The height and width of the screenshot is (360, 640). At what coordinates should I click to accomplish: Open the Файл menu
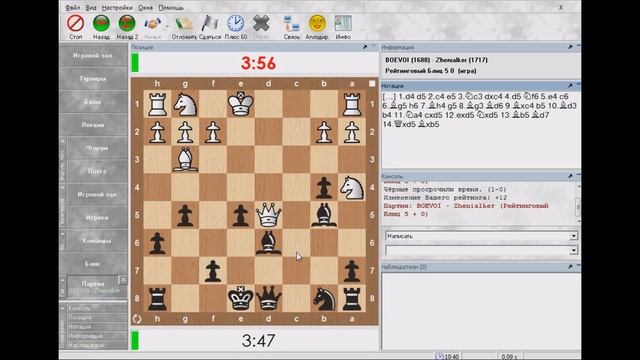point(73,7)
